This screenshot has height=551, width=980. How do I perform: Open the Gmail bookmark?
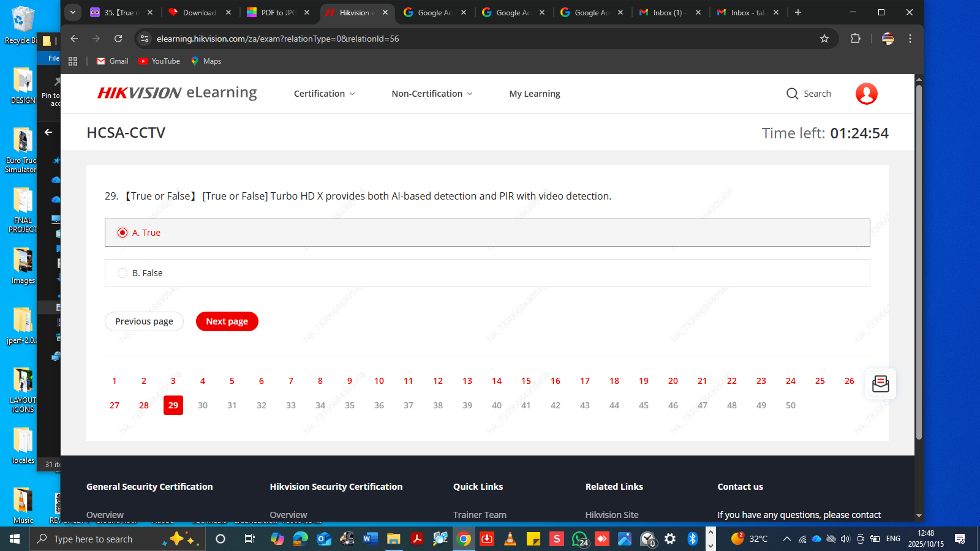pyautogui.click(x=113, y=61)
